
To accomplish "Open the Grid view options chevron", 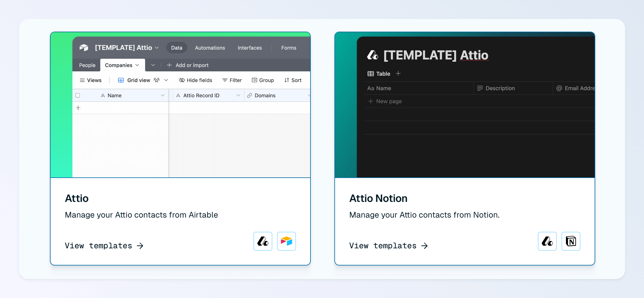I will click(x=166, y=80).
